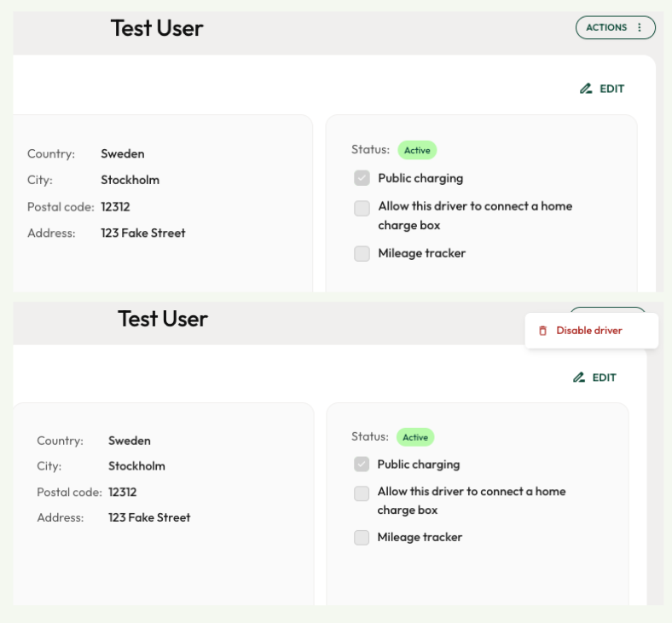Click the pencil icon beside lower EDIT
Screen dimensions: 672x623
click(x=579, y=378)
